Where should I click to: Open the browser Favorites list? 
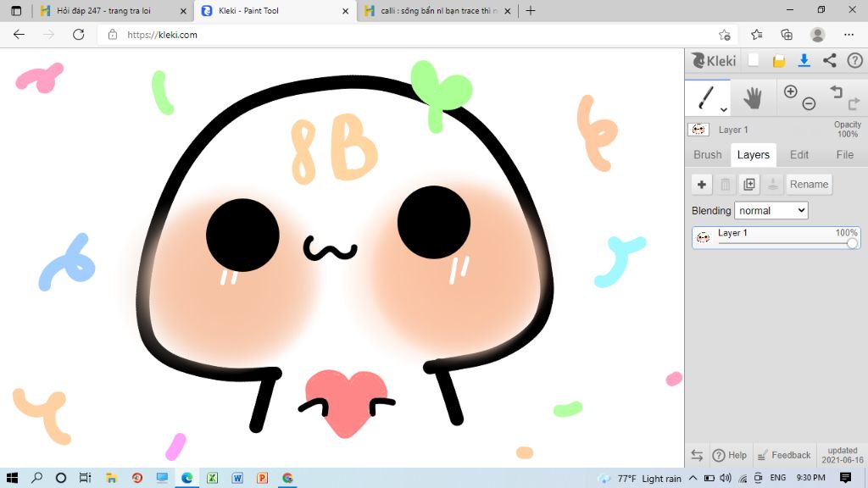757,35
